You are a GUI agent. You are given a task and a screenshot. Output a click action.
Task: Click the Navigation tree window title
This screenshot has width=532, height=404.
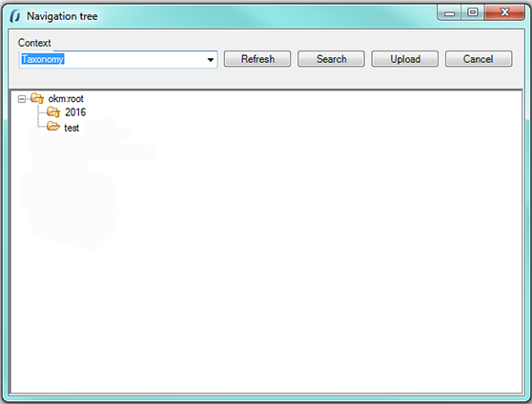[x=62, y=16]
